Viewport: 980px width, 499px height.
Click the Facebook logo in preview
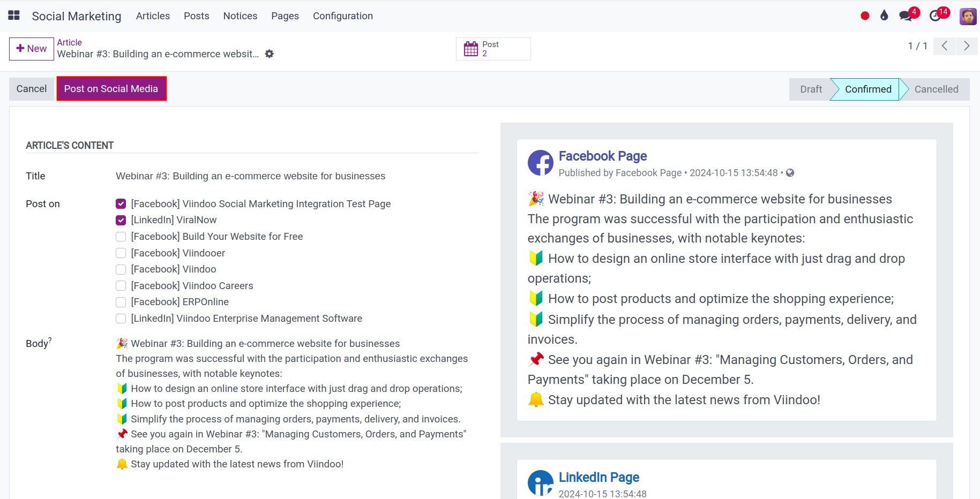pos(541,163)
